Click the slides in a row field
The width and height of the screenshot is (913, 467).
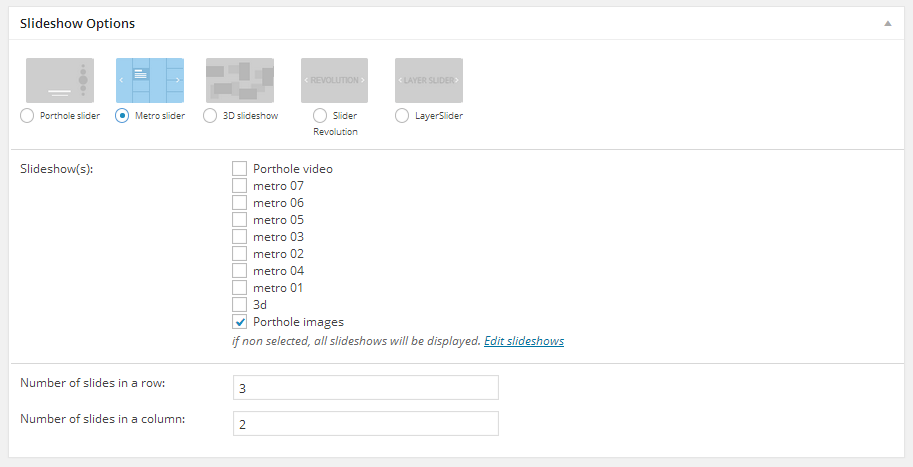pyautogui.click(x=365, y=388)
